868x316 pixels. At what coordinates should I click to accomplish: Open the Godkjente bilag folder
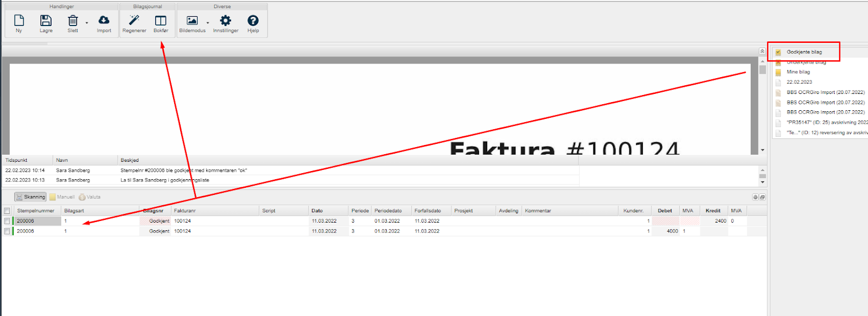tap(804, 52)
